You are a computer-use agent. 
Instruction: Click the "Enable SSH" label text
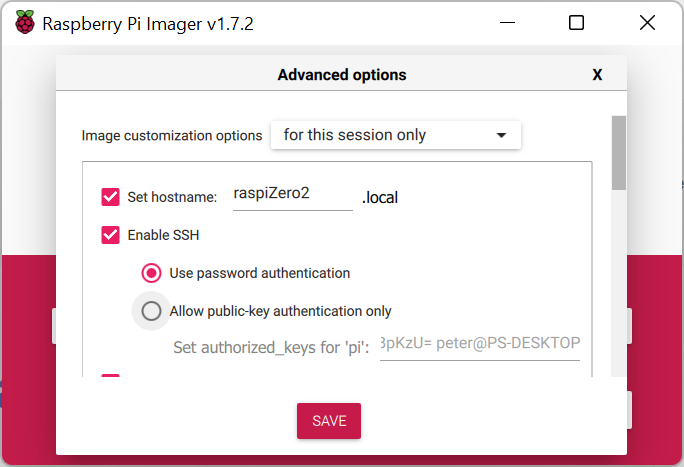pyautogui.click(x=163, y=235)
